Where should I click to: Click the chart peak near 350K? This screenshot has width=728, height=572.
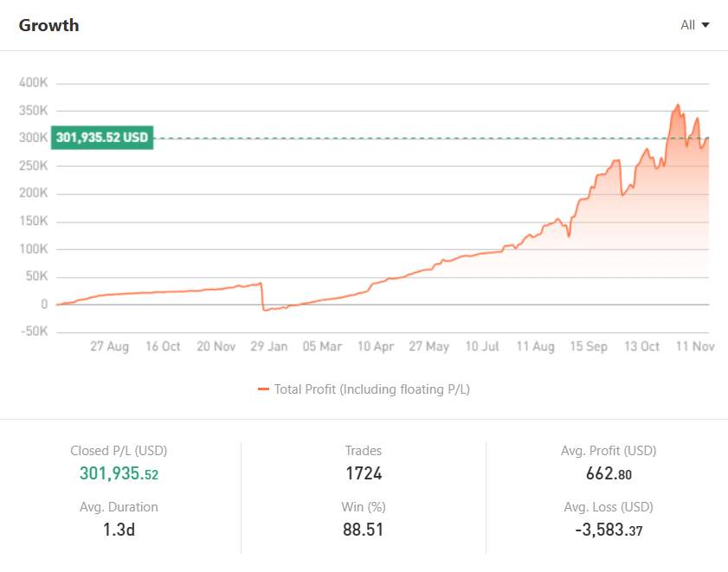pos(678,106)
